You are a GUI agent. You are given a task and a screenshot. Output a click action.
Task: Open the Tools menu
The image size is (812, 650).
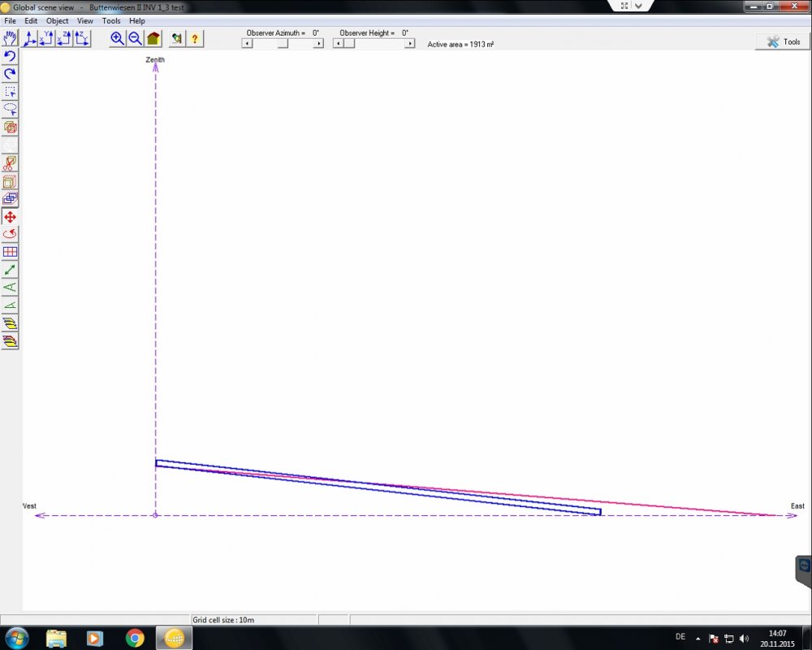pyautogui.click(x=111, y=21)
